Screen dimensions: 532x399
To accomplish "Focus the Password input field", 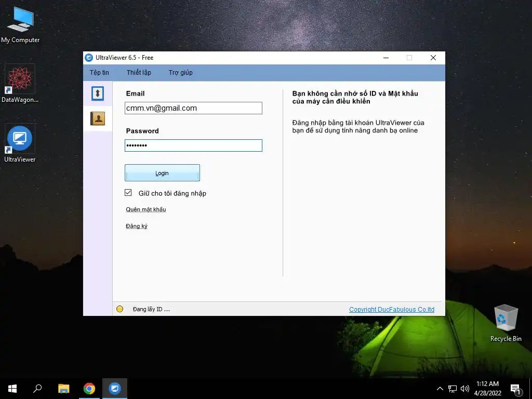I will pyautogui.click(x=193, y=145).
